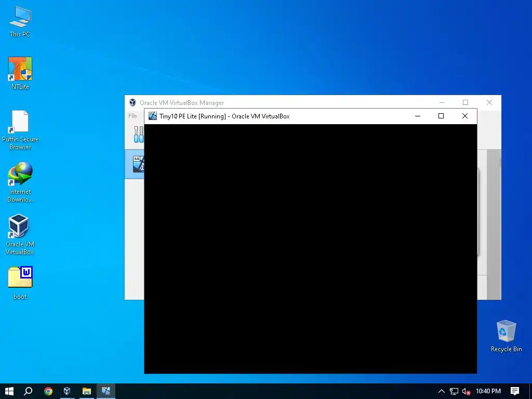Viewport: 532px width, 399px height.
Task: Click the Tiny10 PE Lite window title
Action: coord(224,116)
